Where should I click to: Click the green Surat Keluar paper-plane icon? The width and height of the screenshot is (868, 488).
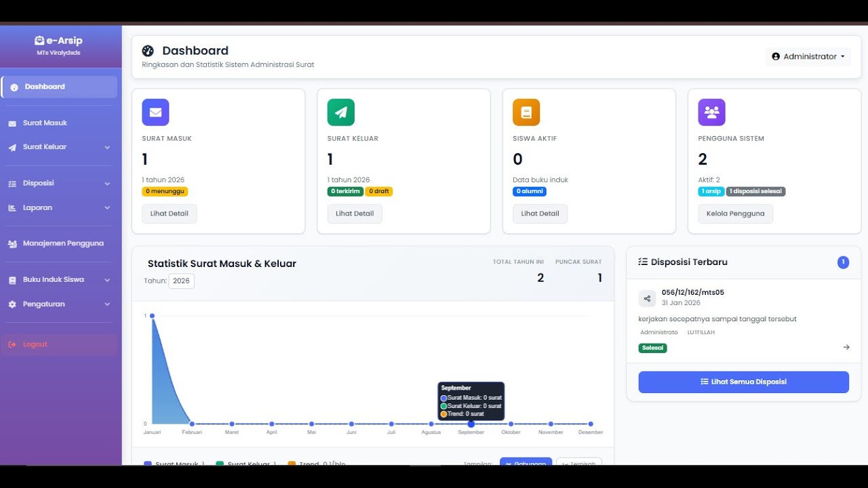[x=340, y=113]
